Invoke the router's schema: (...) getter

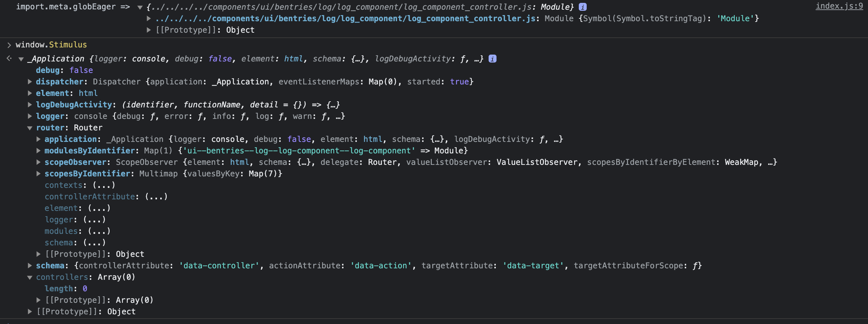point(94,242)
